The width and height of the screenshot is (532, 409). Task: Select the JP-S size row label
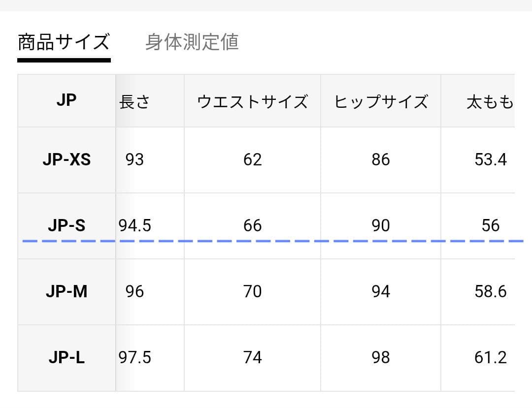66,225
